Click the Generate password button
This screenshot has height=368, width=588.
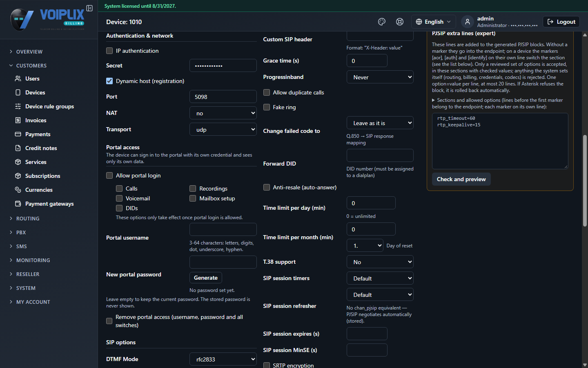point(206,278)
